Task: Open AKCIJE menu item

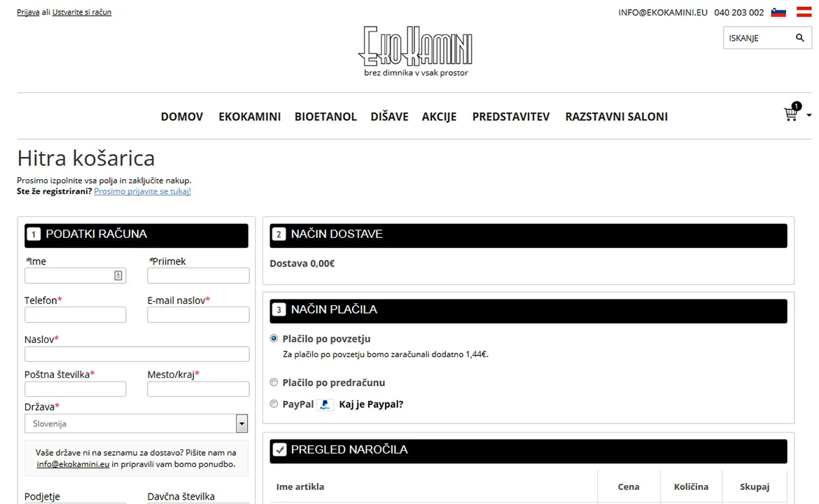Action: (x=440, y=116)
